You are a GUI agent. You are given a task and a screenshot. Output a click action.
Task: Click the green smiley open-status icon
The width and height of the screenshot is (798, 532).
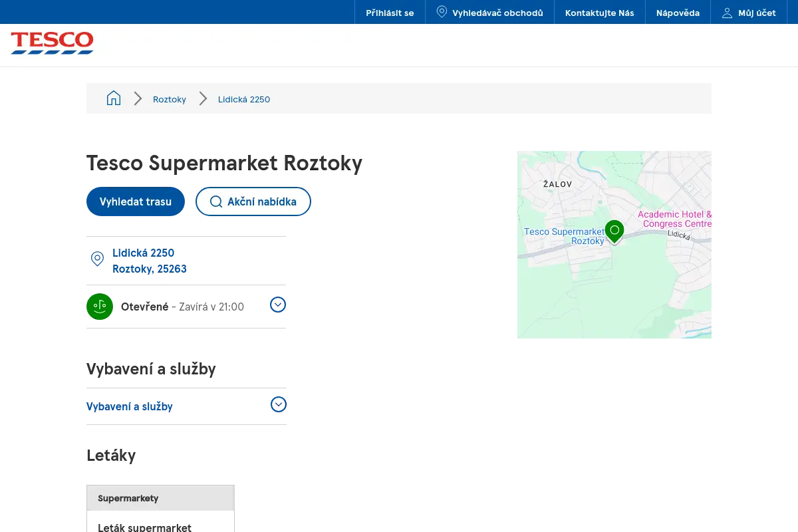click(100, 307)
